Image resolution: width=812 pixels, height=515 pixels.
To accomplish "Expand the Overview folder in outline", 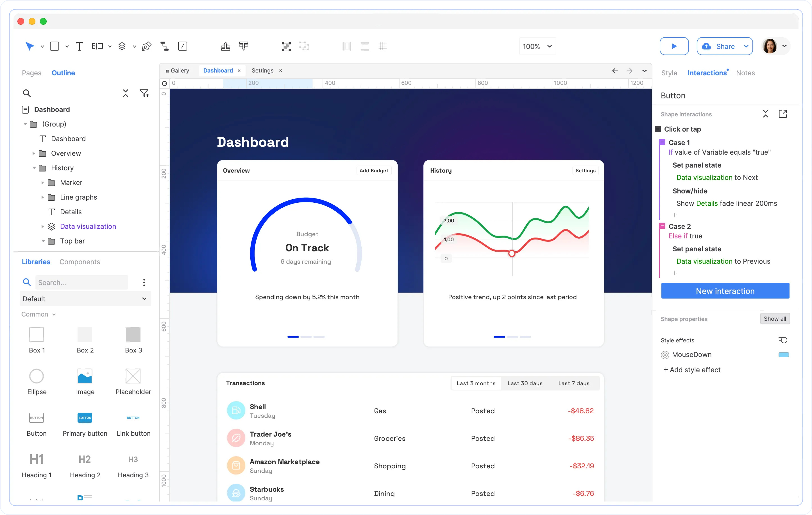I will point(34,153).
